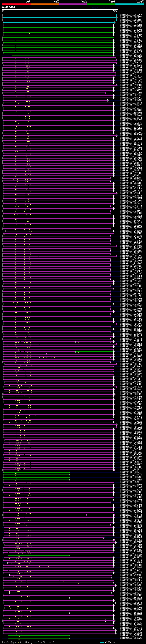This screenshot has height=644, width=146.
Task: Select hit UniRef100_C5XSU5
Action: (131, 58)
